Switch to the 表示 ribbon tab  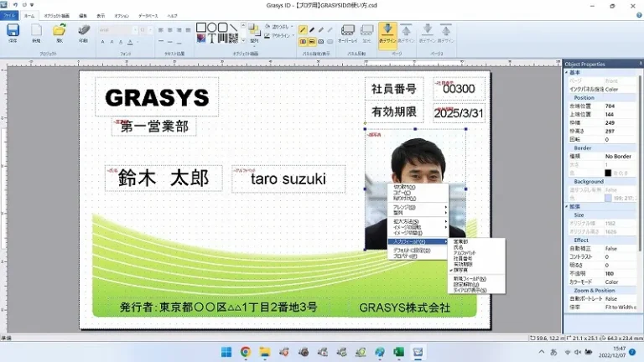click(101, 16)
